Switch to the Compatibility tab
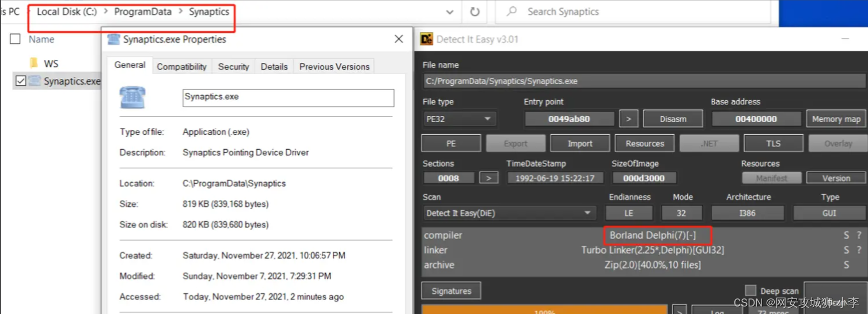 (x=181, y=66)
